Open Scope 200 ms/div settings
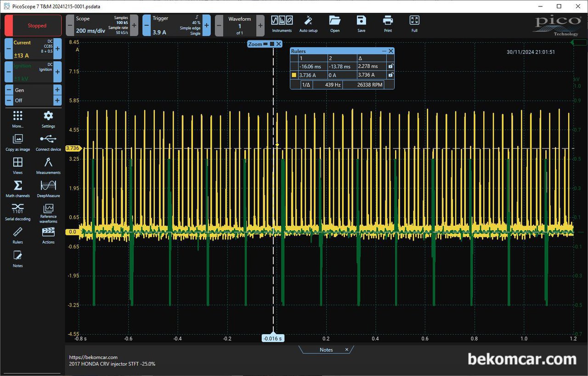 point(102,25)
